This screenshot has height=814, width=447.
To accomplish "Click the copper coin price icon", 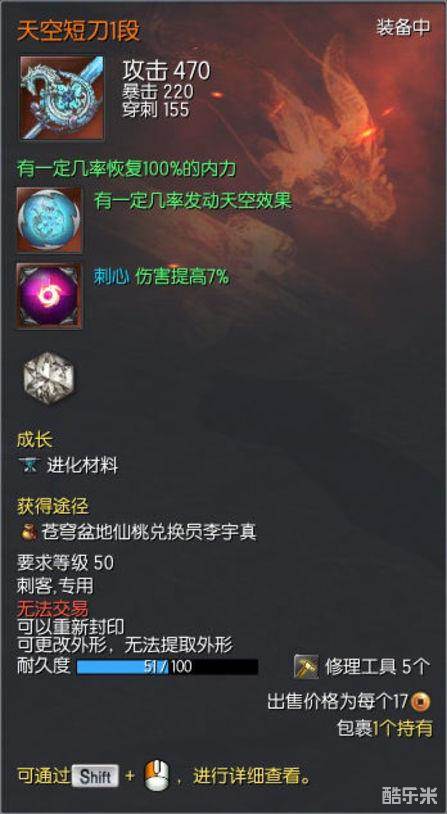I will pos(421,703).
